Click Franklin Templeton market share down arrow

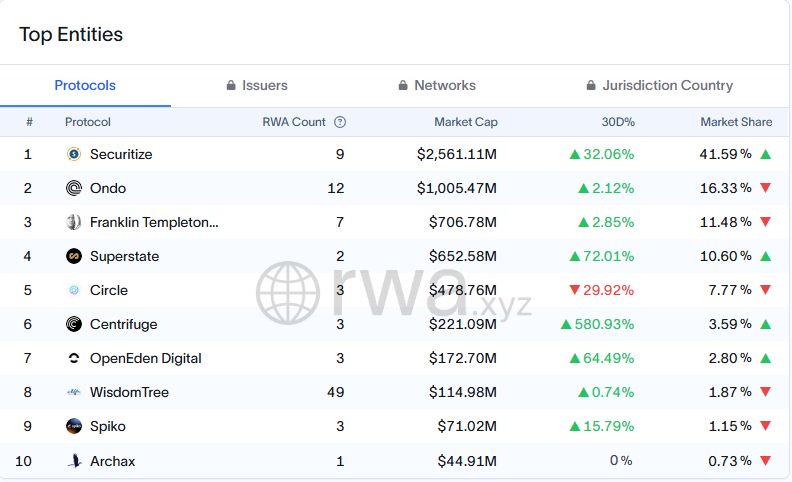pyautogui.click(x=766, y=222)
